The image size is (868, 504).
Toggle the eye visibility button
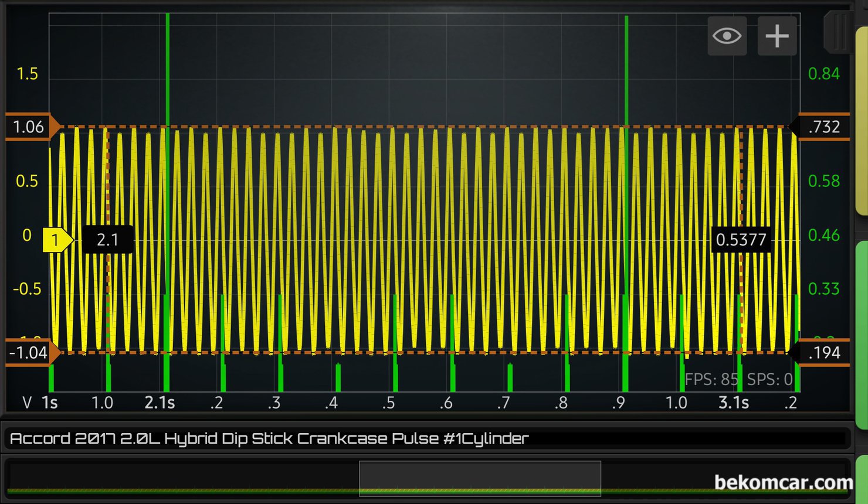click(727, 36)
